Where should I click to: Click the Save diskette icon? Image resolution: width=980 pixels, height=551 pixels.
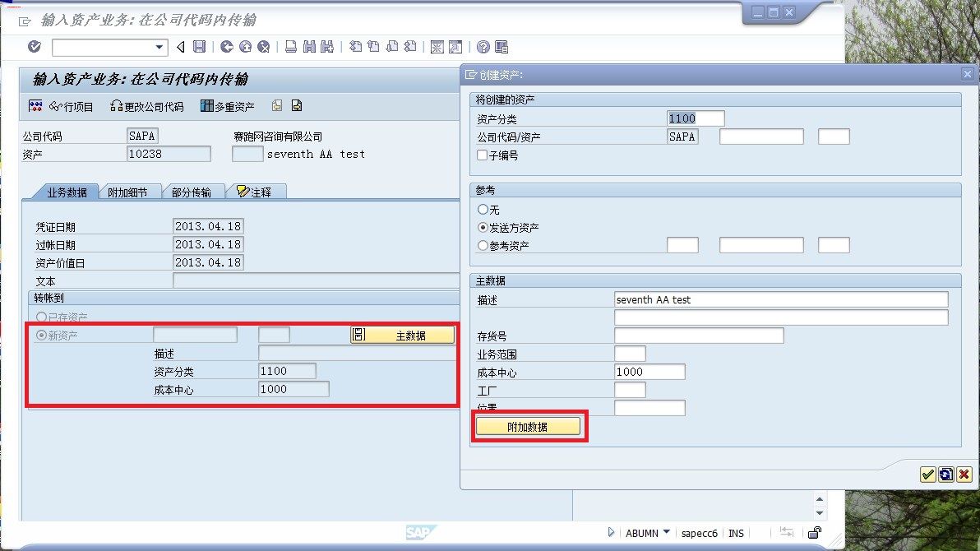tap(200, 46)
